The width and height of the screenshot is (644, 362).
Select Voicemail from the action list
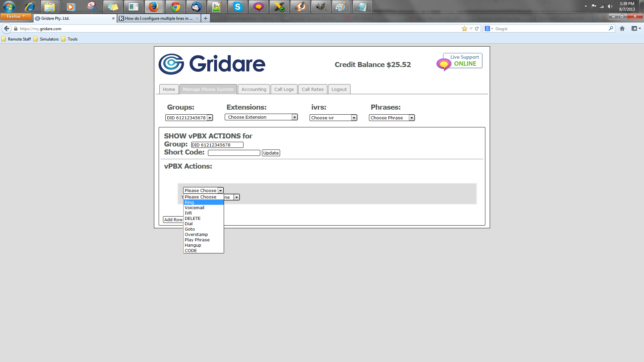coord(195,207)
